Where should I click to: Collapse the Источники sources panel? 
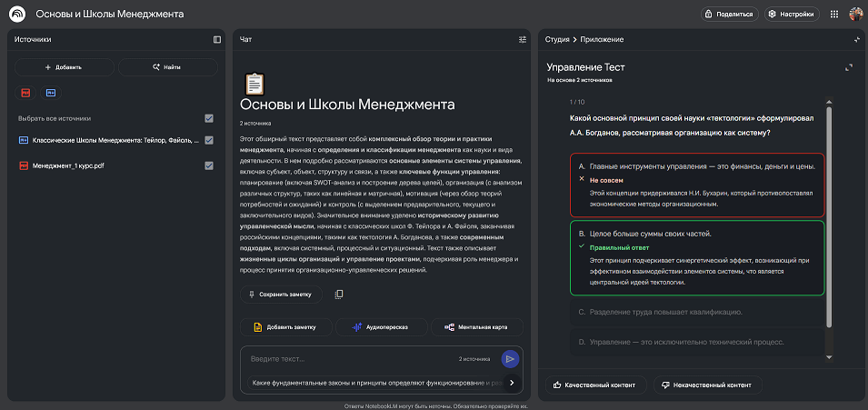pyautogui.click(x=217, y=40)
